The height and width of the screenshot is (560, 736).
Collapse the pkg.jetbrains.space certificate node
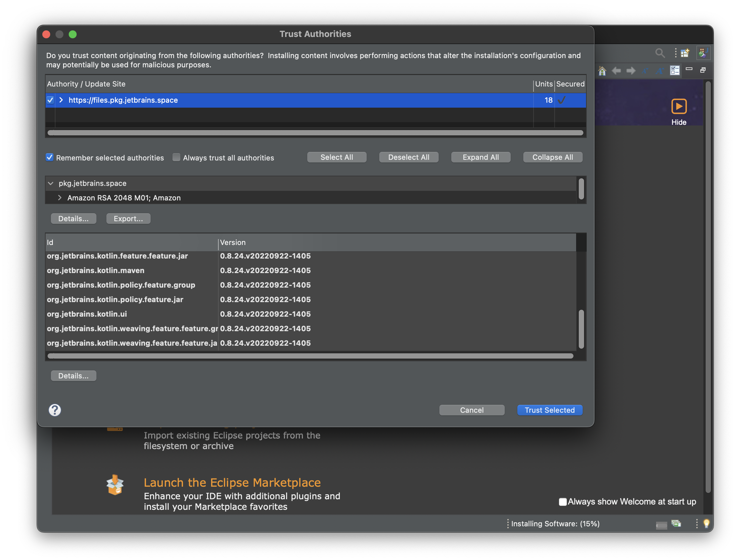[51, 183]
